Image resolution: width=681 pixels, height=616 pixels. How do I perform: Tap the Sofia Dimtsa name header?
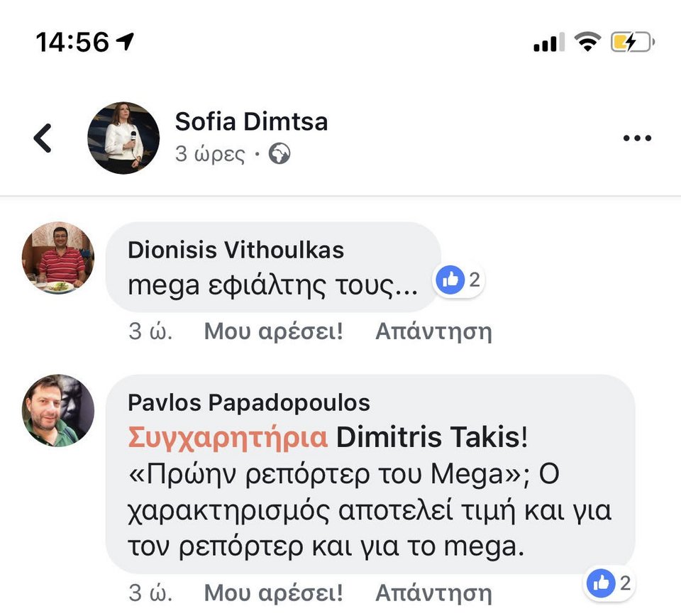(251, 121)
